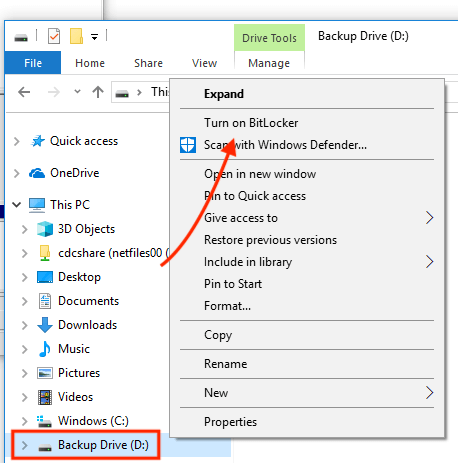Expand the Backup Drive (D:) node
The width and height of the screenshot is (458, 463).
pyautogui.click(x=24, y=445)
